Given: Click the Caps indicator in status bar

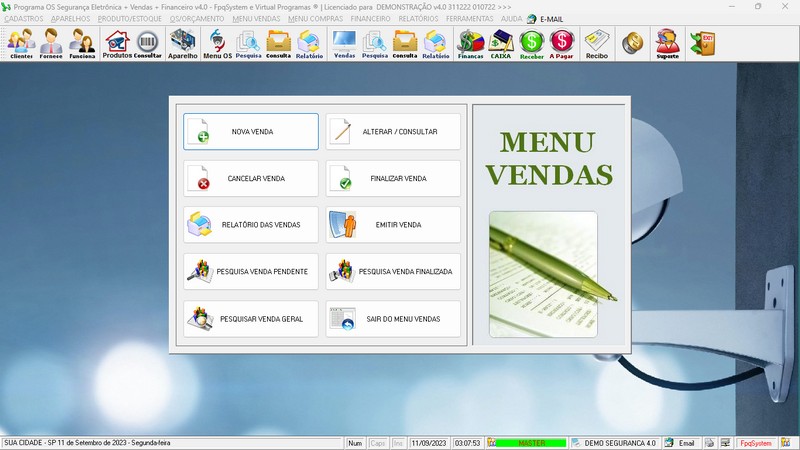Looking at the screenshot, I should point(378,443).
